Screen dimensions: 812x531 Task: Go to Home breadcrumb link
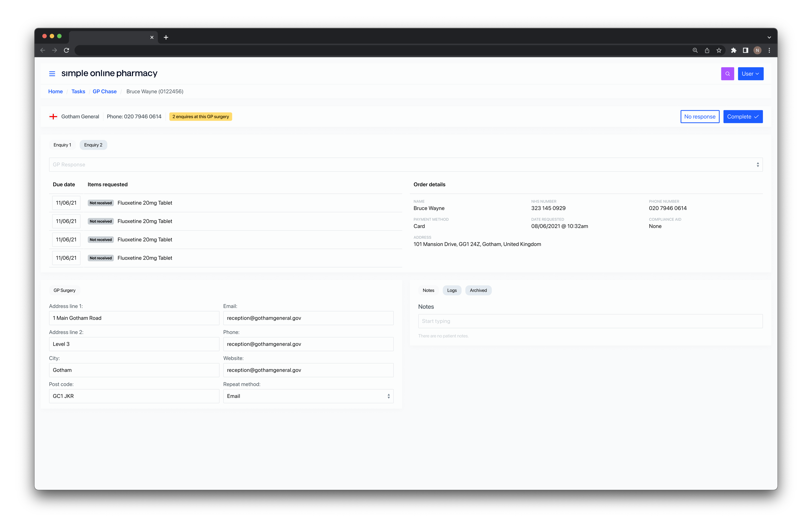tap(55, 91)
